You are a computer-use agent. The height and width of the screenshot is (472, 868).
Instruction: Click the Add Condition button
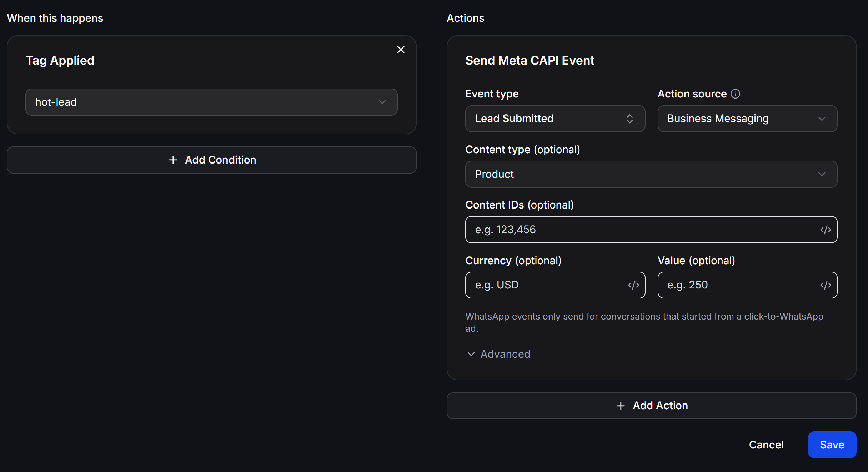pyautogui.click(x=211, y=160)
